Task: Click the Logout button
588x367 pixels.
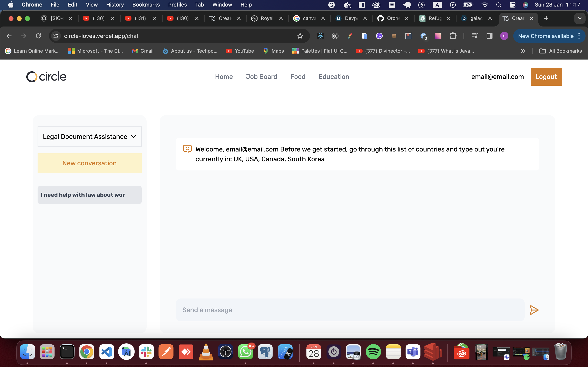Action: (546, 77)
